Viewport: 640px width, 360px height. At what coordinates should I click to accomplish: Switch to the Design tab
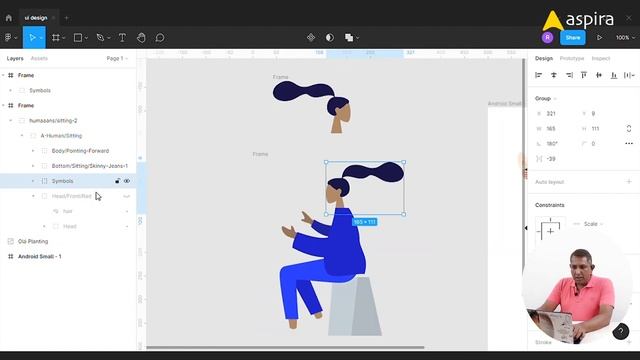click(x=544, y=58)
